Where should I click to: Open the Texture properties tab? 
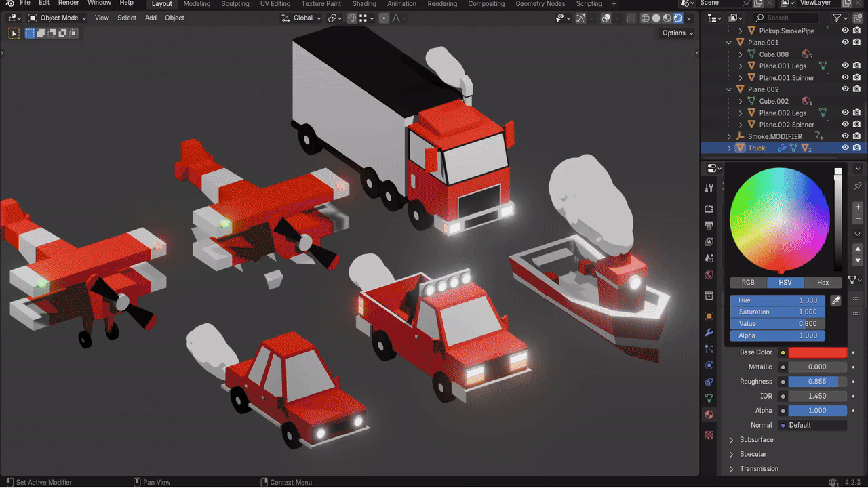pos(709,435)
